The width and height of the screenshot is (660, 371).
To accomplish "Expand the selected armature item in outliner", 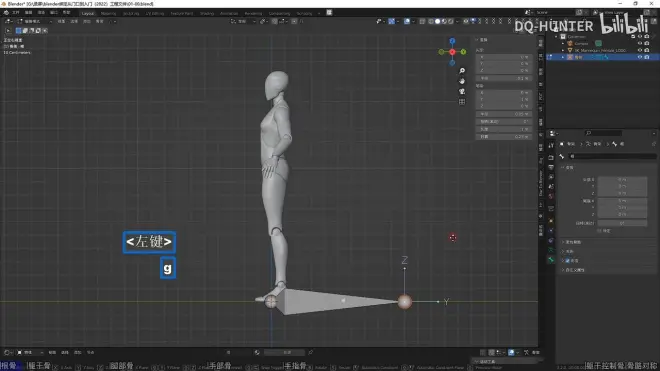I will coord(563,57).
